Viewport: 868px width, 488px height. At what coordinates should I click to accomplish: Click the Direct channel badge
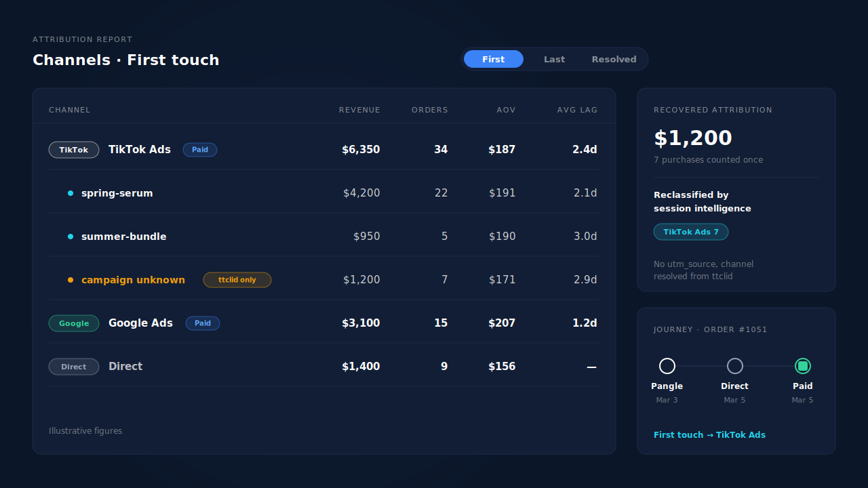tap(74, 367)
